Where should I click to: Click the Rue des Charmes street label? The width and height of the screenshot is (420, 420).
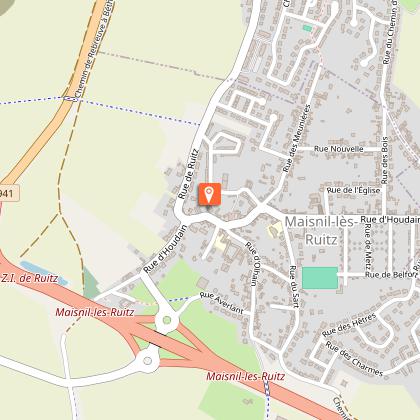click(x=354, y=359)
